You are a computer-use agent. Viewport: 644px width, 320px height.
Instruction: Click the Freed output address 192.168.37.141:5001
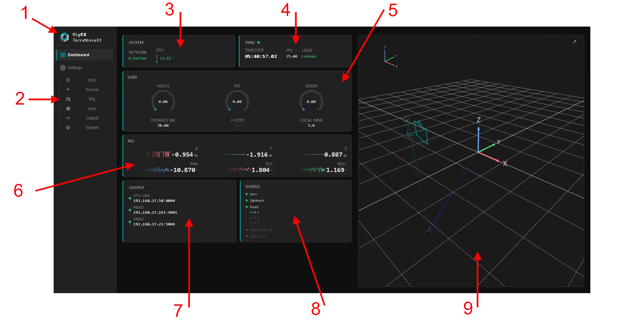[155, 213]
